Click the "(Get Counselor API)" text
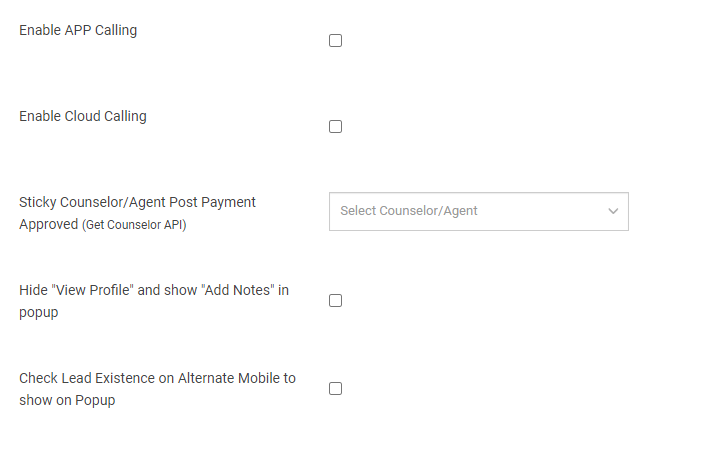711x457 pixels. click(134, 225)
